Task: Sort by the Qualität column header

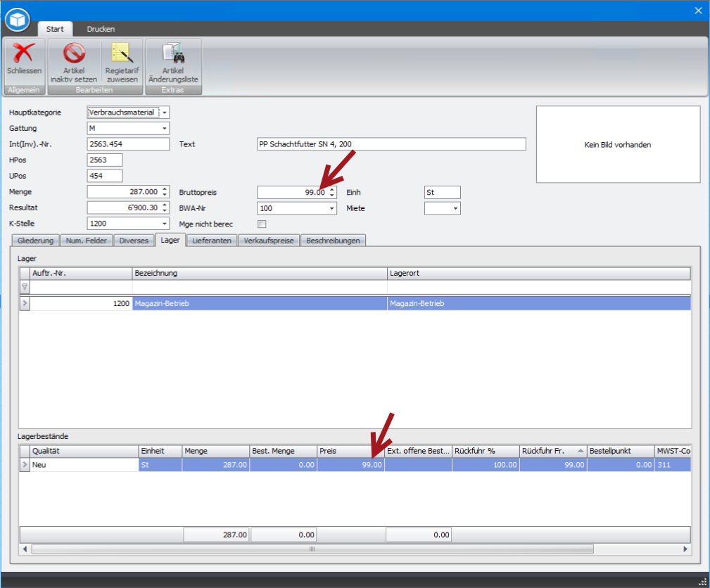Action: (x=84, y=452)
